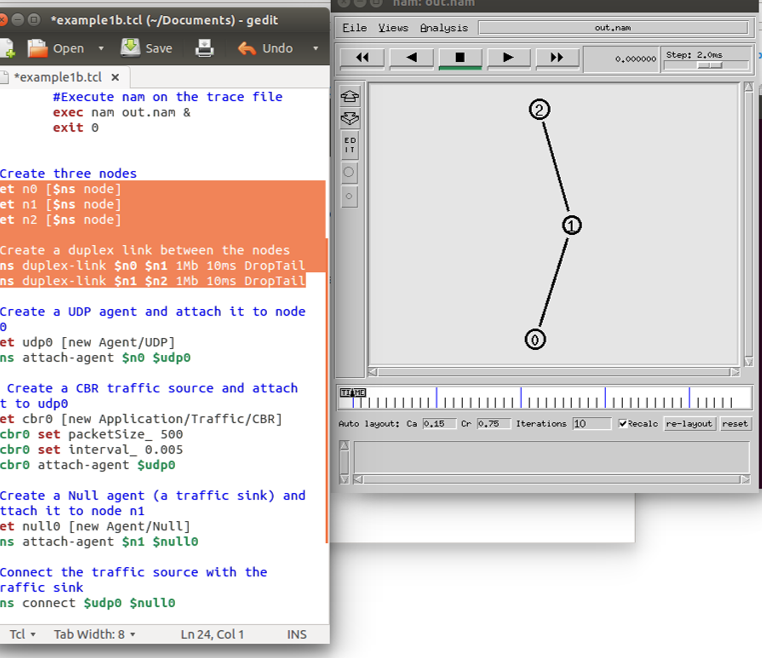Image resolution: width=765 pixels, height=658 pixels.
Task: Click the zoom out icon in nam sidebar
Action: 350,119
